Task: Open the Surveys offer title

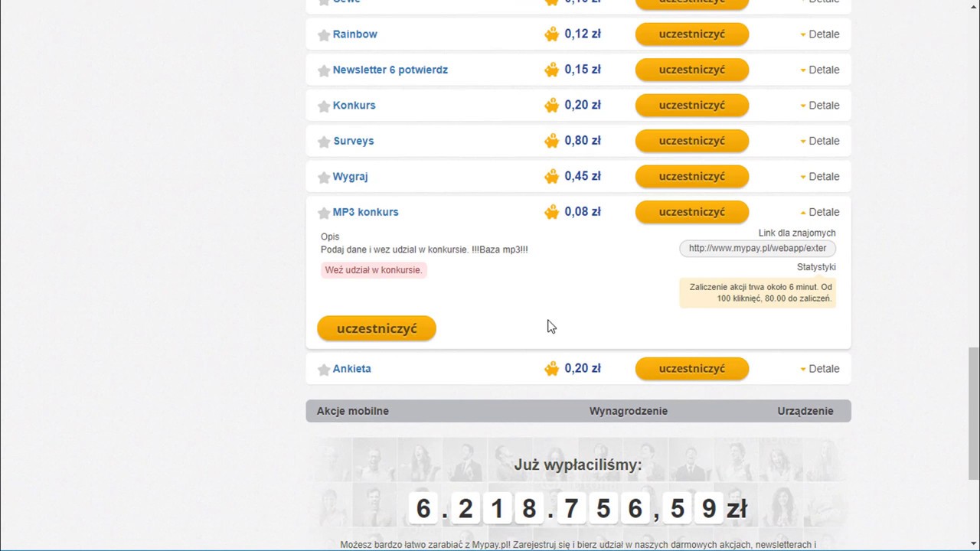Action: pos(354,141)
